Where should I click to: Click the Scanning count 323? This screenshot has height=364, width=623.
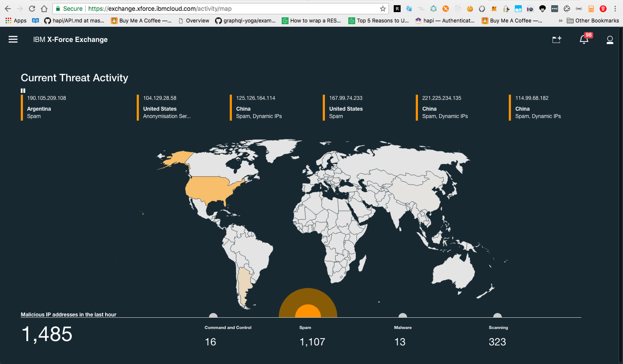tap(498, 342)
